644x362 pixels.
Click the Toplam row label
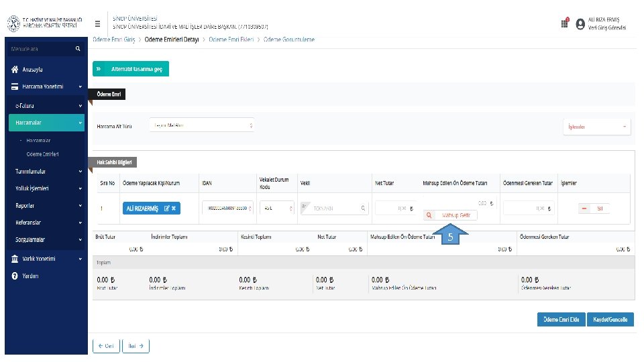[x=103, y=263]
